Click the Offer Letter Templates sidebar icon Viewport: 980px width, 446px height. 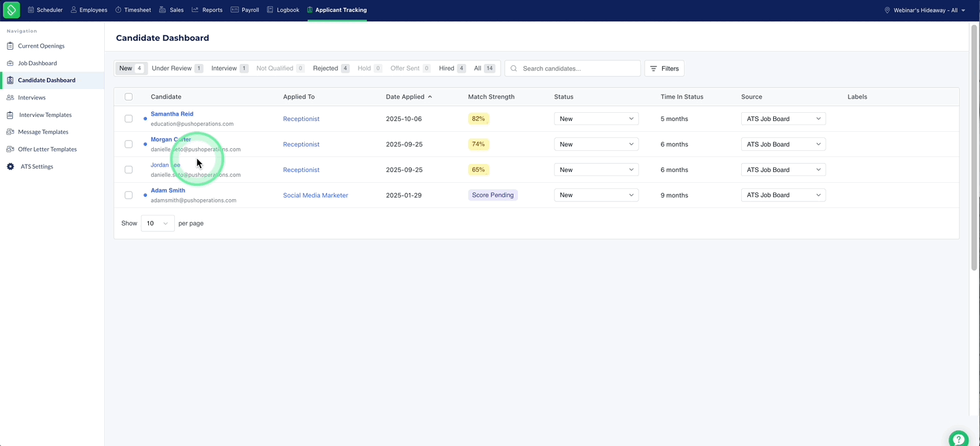pyautogui.click(x=10, y=149)
